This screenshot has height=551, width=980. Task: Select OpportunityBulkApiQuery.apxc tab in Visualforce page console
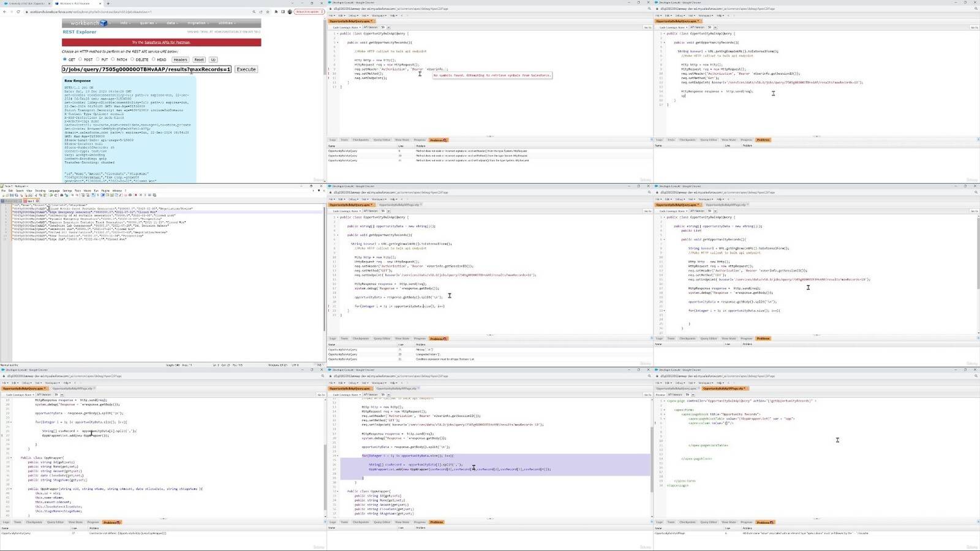[676, 389]
